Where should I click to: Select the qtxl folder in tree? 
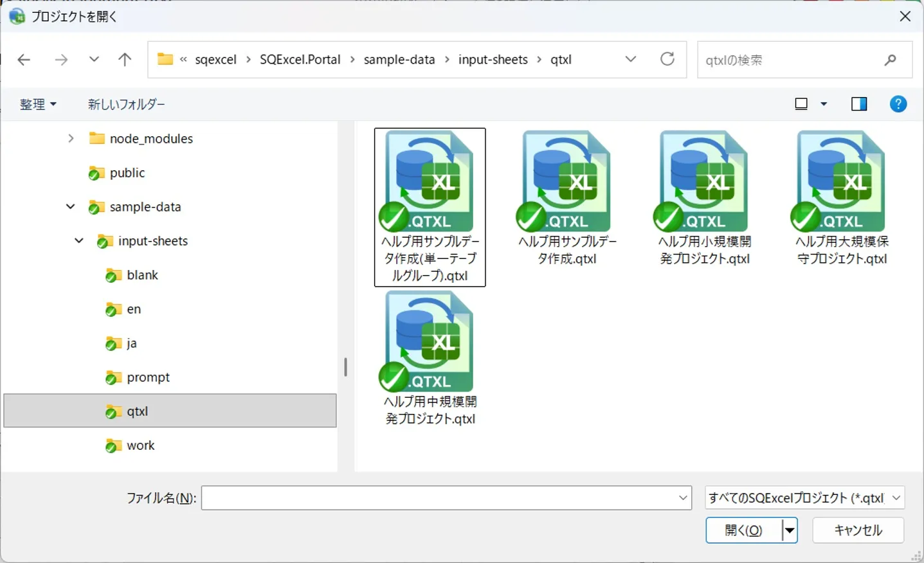[x=170, y=411]
